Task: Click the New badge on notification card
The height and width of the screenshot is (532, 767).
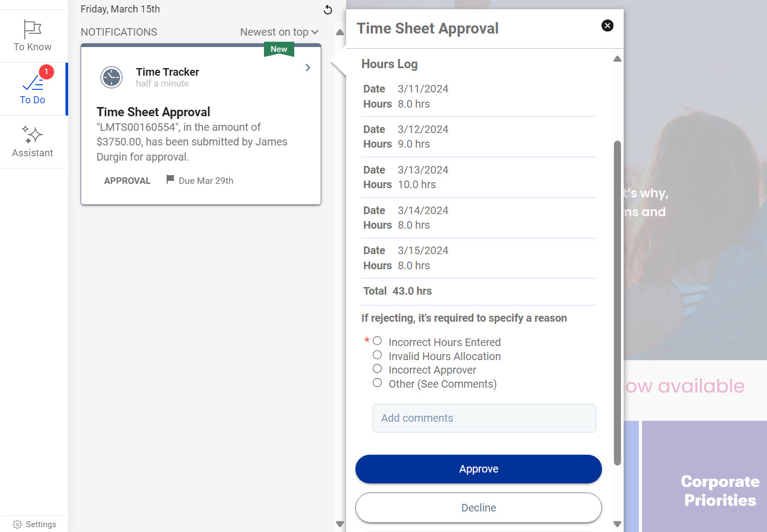Action: (x=279, y=49)
